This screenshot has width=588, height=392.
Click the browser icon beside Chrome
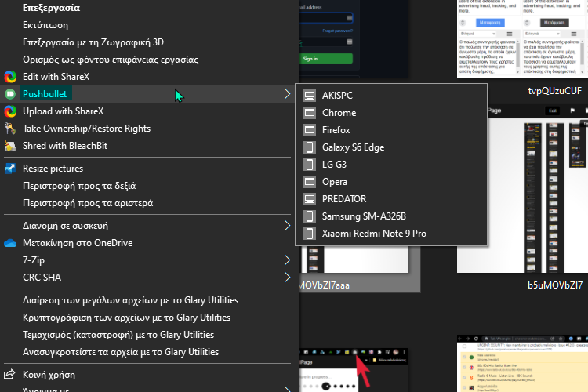pos(310,113)
